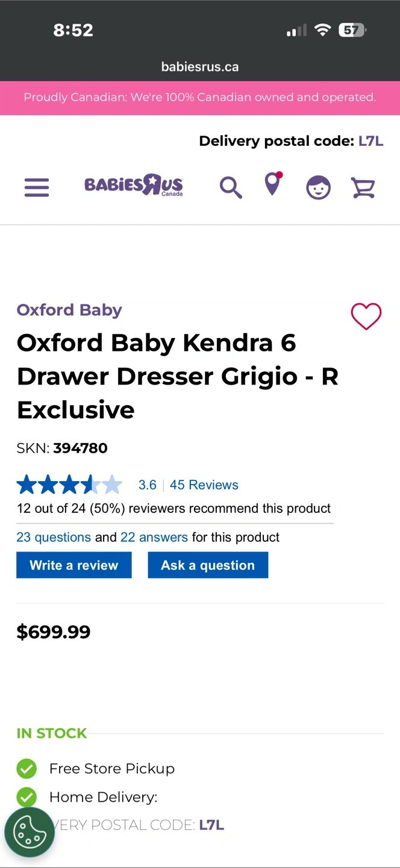View the 23 questions link

[x=54, y=537]
